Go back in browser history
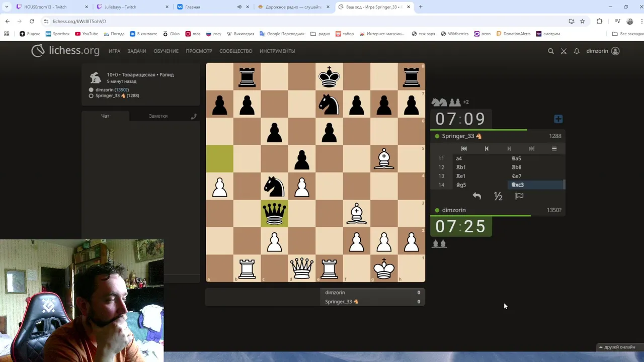644x362 pixels. [x=8, y=21]
